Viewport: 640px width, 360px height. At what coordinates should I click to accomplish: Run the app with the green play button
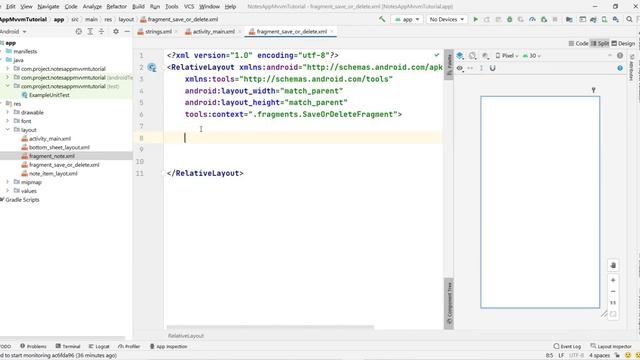[476, 19]
